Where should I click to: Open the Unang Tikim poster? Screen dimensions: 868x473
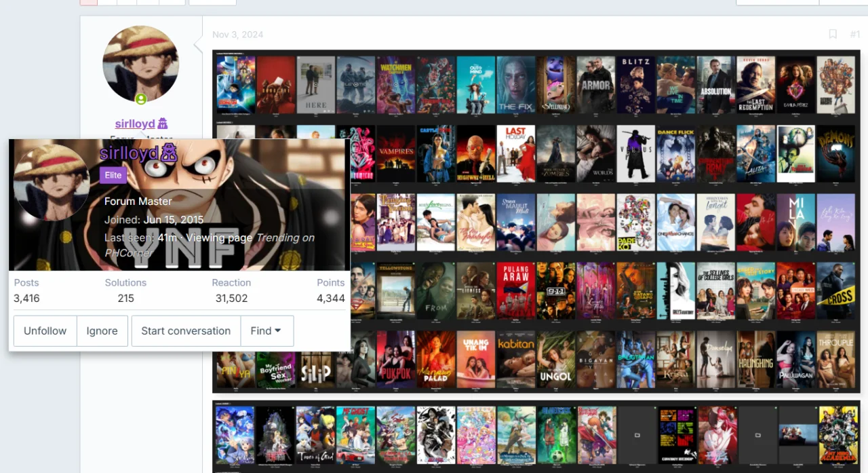pos(476,360)
